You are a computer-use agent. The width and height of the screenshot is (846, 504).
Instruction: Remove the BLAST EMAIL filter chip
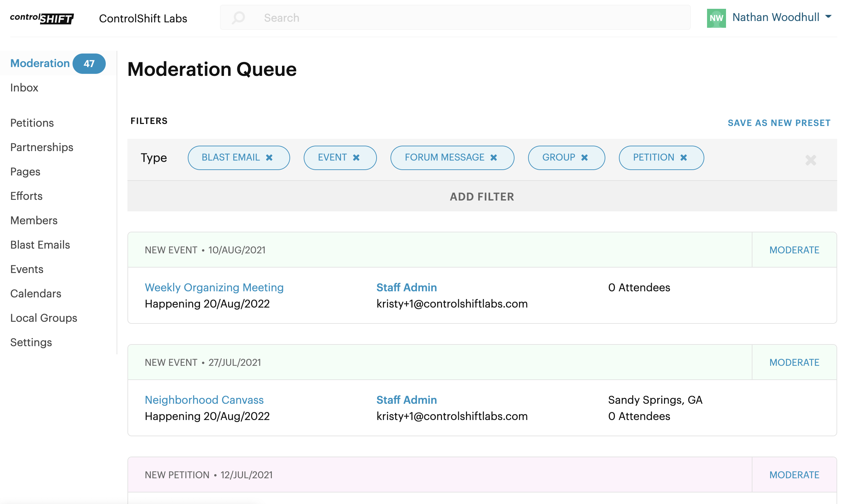pos(269,157)
